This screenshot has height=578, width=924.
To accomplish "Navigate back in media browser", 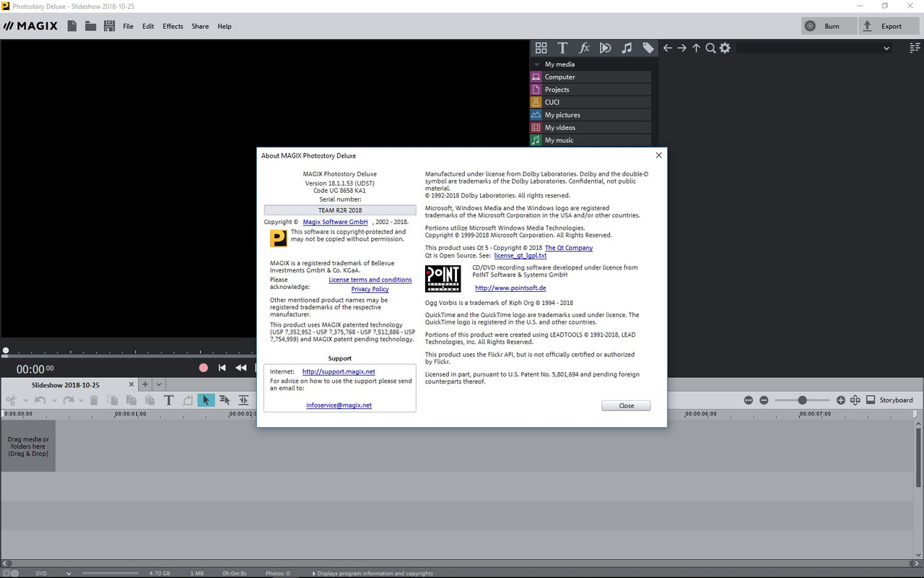I will pyautogui.click(x=668, y=48).
